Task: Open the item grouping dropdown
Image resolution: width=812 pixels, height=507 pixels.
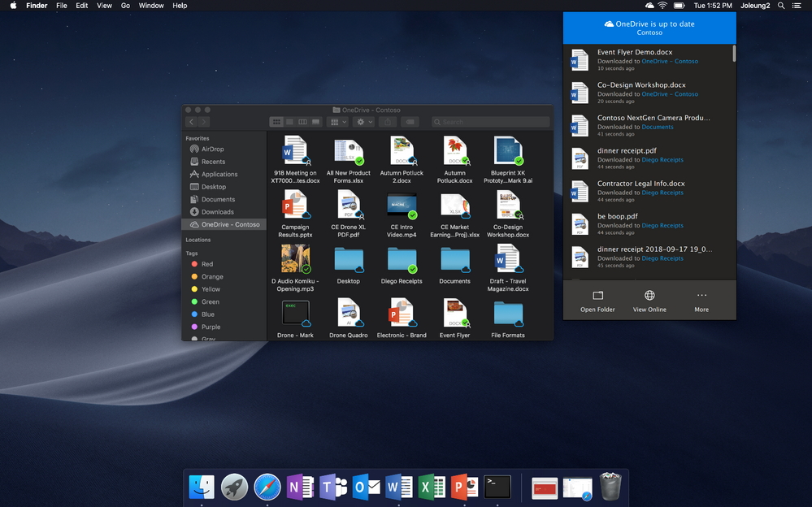Action: (x=336, y=121)
